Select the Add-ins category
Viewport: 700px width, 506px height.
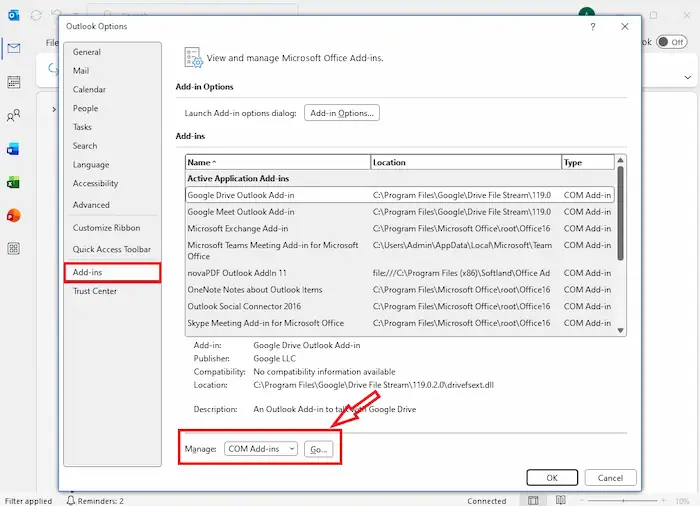pos(112,272)
